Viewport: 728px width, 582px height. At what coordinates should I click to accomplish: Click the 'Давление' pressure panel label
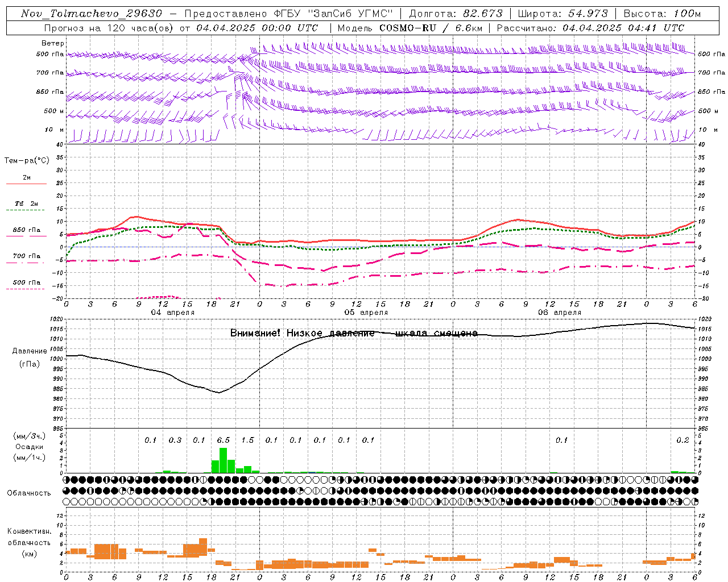click(30, 351)
